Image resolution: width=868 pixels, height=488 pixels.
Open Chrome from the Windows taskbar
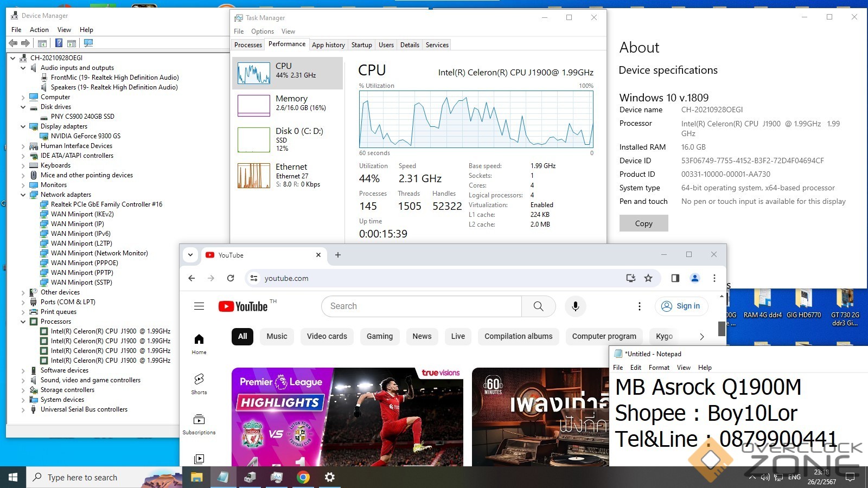pyautogui.click(x=303, y=477)
